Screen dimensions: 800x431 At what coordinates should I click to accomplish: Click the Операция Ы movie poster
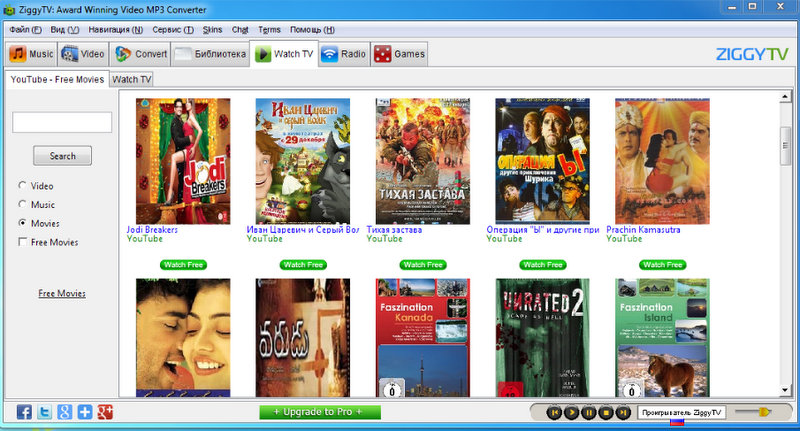[542, 161]
